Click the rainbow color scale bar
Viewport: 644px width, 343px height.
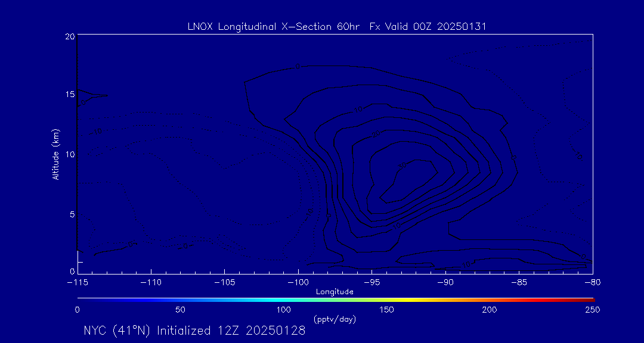336,300
